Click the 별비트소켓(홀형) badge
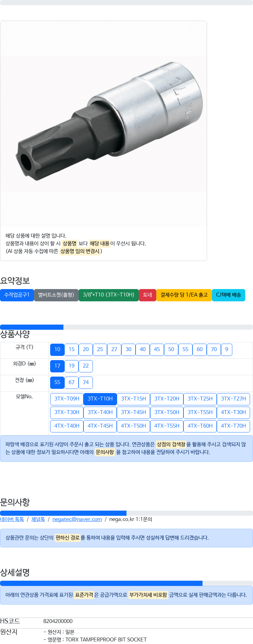Screen dimensions: 253x644 [56, 295]
